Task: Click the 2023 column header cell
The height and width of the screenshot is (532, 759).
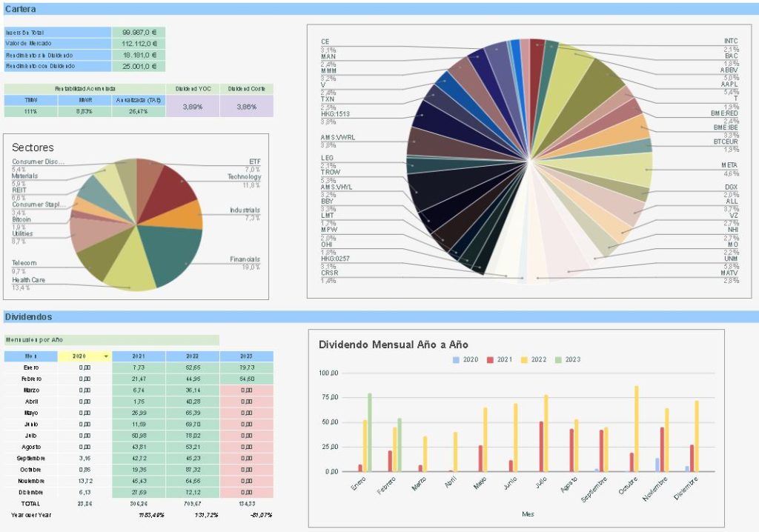Action: pyautogui.click(x=246, y=356)
